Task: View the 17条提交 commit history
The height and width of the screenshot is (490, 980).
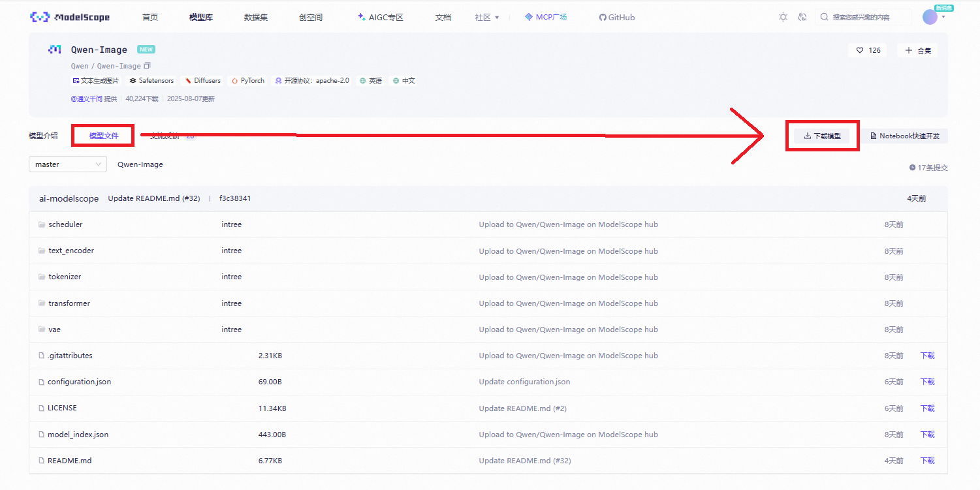Action: (928, 168)
